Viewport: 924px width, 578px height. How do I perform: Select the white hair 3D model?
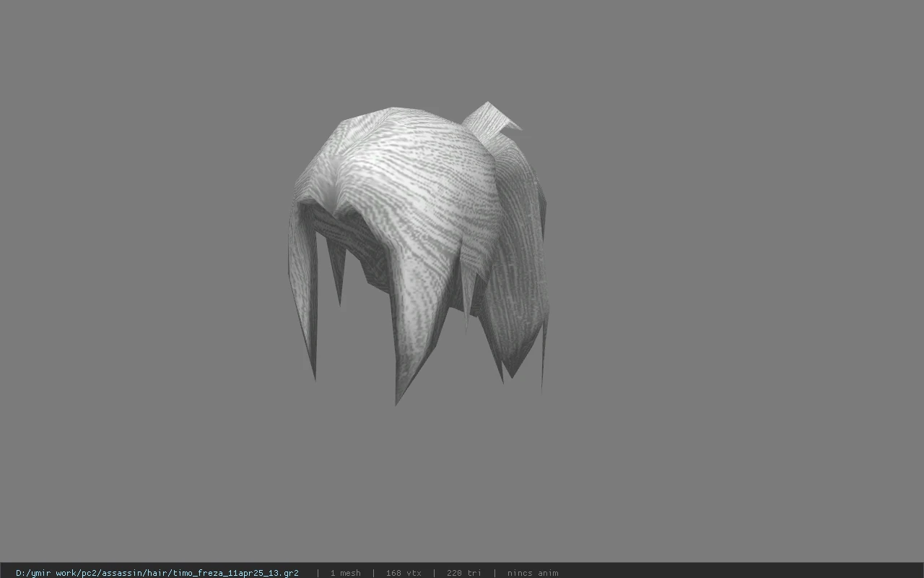pyautogui.click(x=418, y=253)
